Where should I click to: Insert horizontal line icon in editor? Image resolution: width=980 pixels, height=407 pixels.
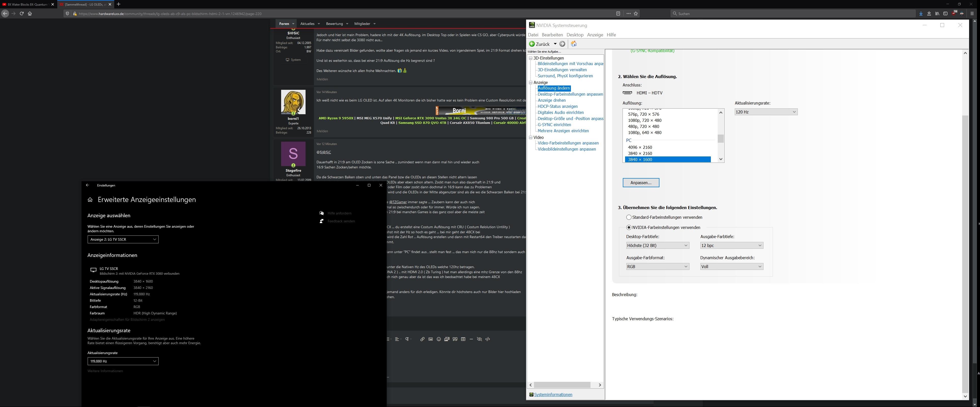471,339
